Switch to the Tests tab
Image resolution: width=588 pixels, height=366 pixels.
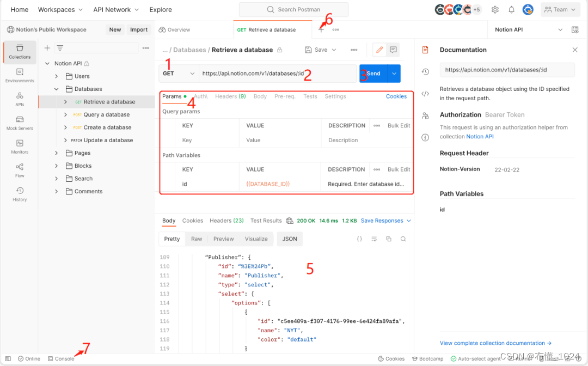click(310, 96)
